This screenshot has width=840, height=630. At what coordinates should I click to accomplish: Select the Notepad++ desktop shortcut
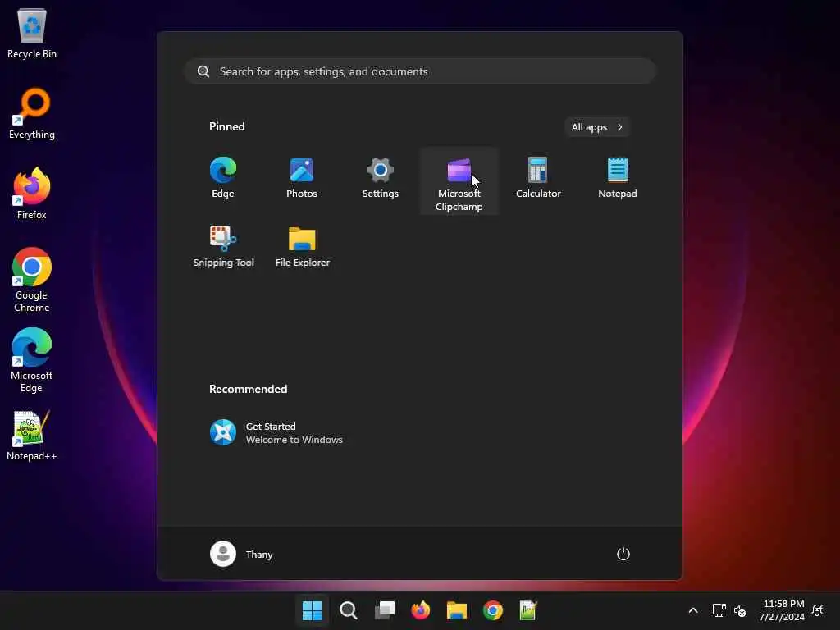pos(32,436)
